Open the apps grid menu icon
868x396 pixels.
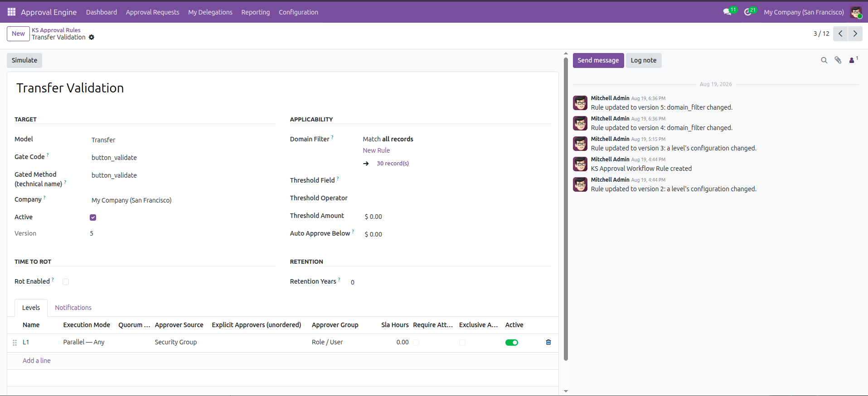click(x=11, y=12)
